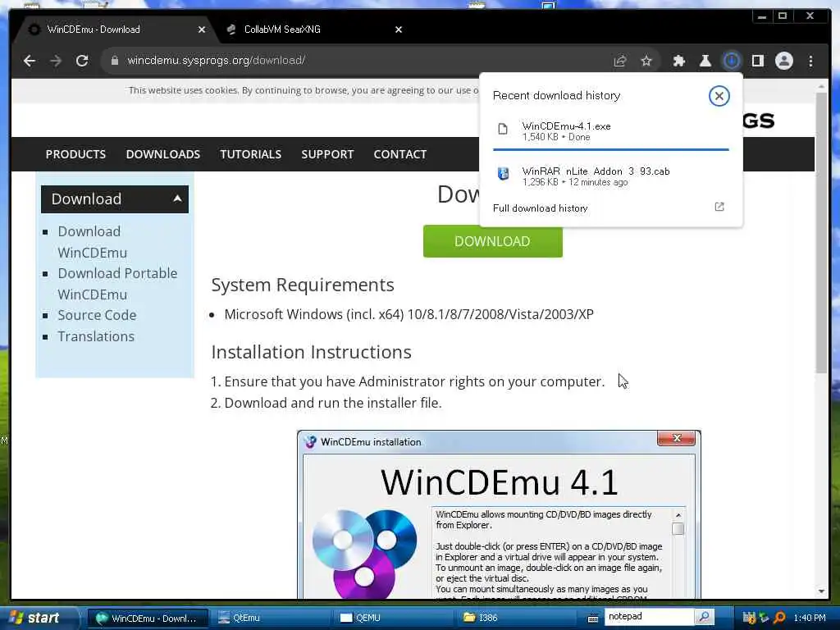840x630 pixels.
Task: Select the WinCDEmu - Download tab
Action: click(x=115, y=30)
